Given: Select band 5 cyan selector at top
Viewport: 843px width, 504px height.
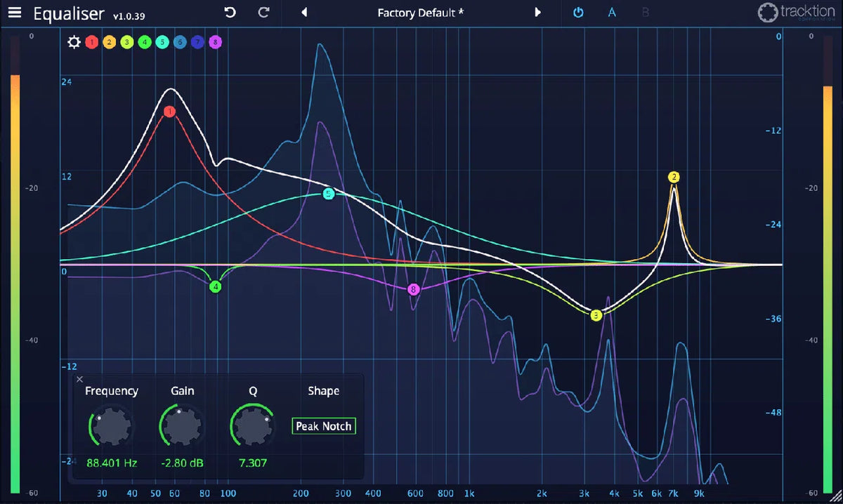Looking at the screenshot, I should 162,43.
